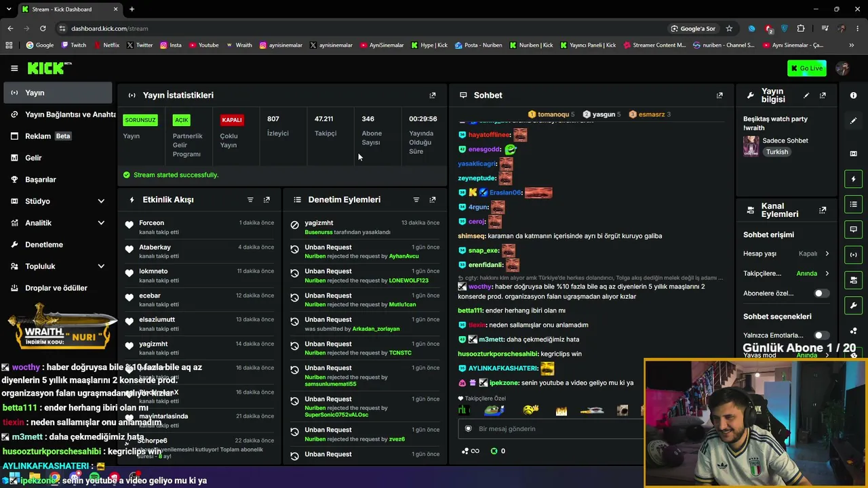The width and height of the screenshot is (868, 488).
Task: Pop out the Etkinlik Akışı panel
Action: (x=267, y=200)
